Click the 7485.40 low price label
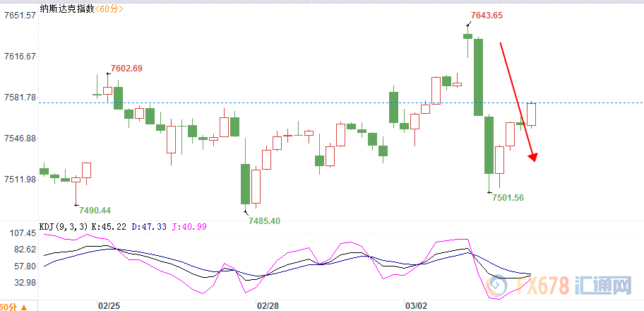The height and width of the screenshot is (311, 644). (x=264, y=221)
